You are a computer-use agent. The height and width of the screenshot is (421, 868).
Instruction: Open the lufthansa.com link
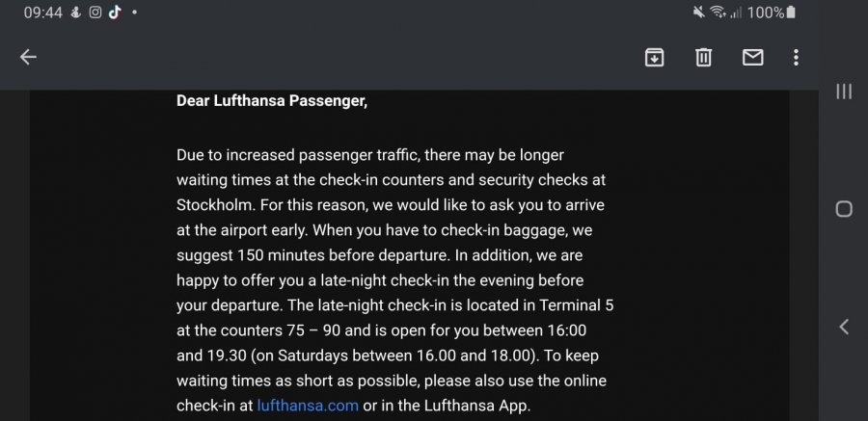click(308, 406)
